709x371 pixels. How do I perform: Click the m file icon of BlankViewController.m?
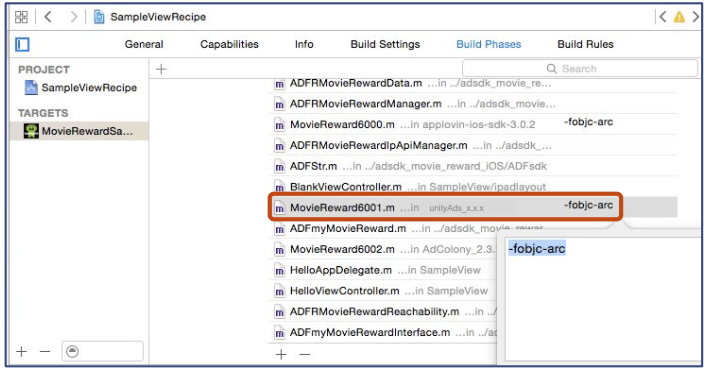(x=280, y=187)
